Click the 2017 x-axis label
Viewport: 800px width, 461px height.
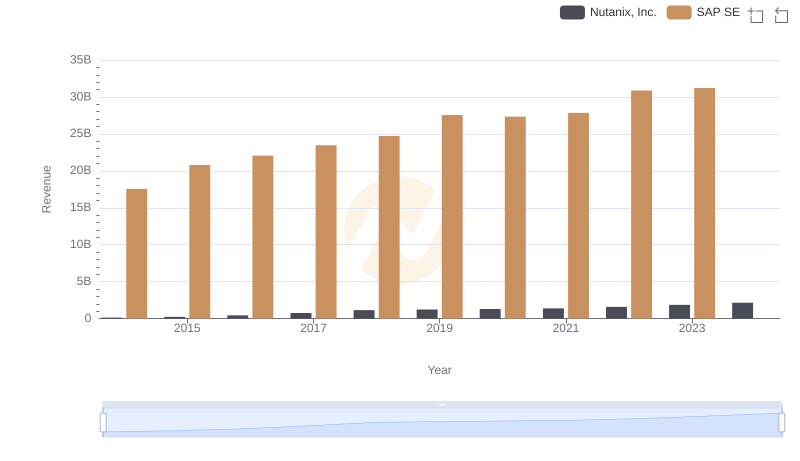[x=313, y=328]
